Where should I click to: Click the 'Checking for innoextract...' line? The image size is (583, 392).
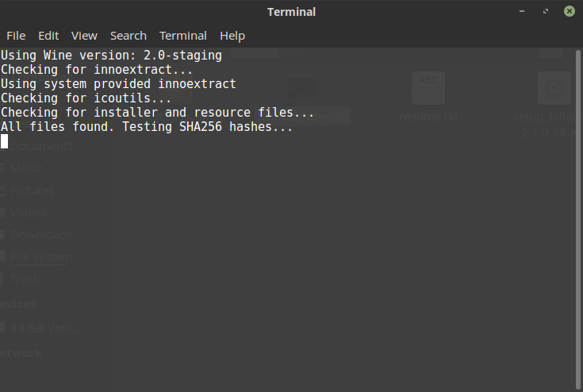click(x=97, y=70)
